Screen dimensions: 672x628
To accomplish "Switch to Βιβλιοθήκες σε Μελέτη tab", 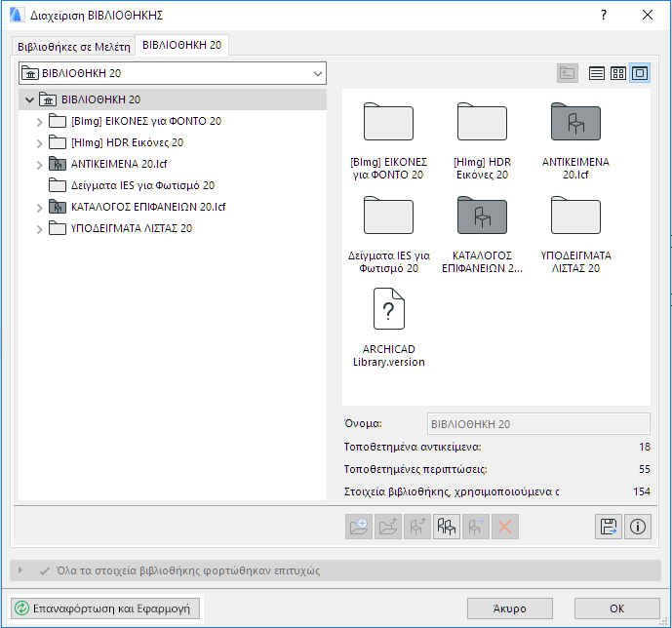I will tap(74, 46).
